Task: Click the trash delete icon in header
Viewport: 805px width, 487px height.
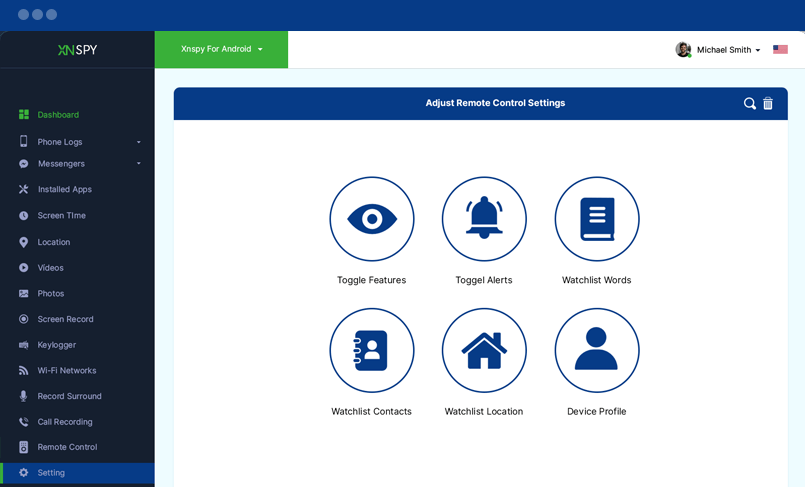Action: [768, 103]
